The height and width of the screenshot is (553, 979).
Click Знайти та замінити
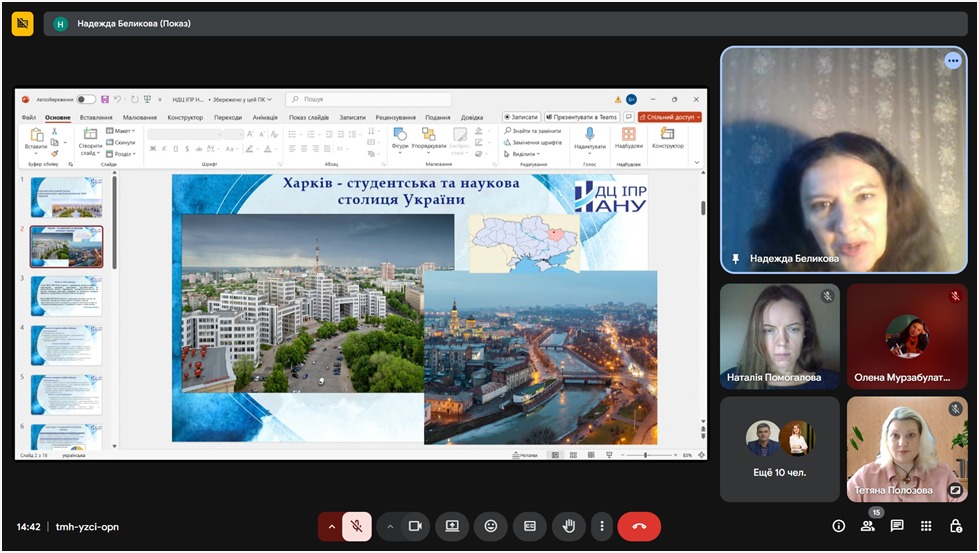[533, 131]
